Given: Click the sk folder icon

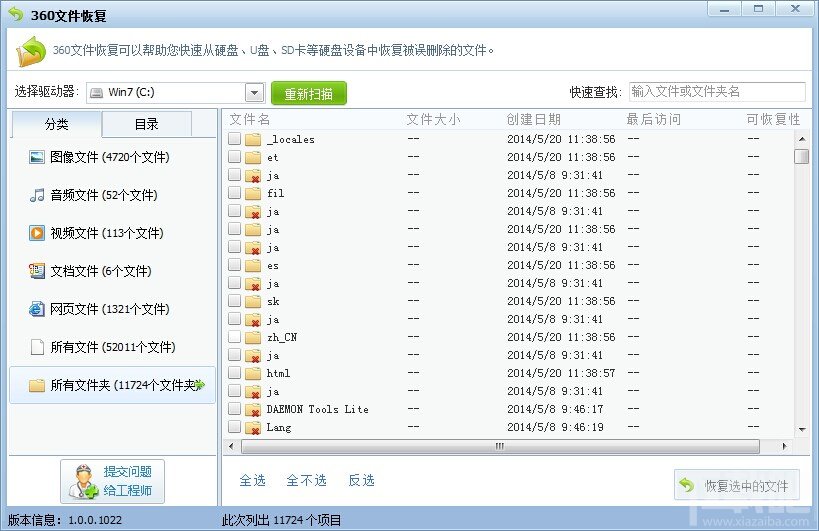Looking at the screenshot, I should coord(253,301).
